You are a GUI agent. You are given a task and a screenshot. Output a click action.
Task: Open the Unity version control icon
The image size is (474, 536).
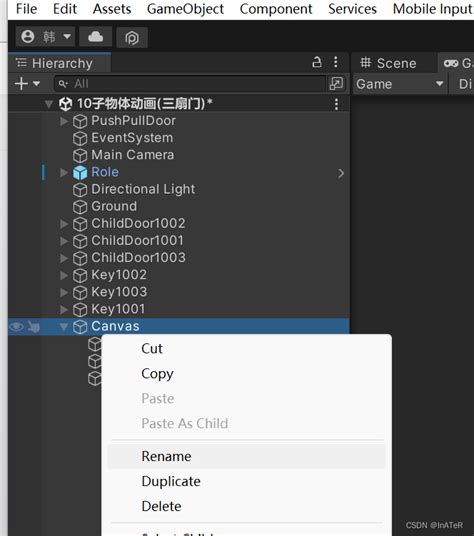tap(132, 38)
